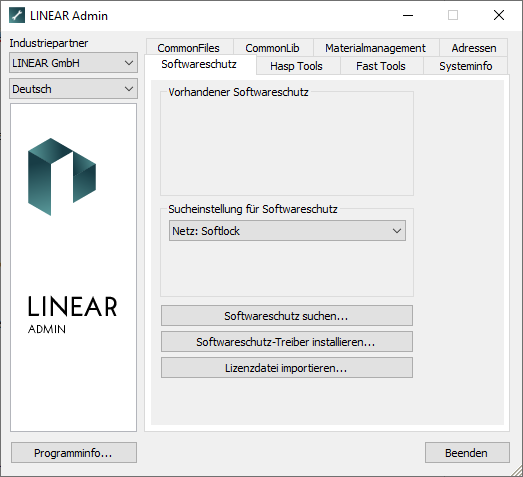Open the Fast Tools tab
523x477 pixels.
(381, 66)
